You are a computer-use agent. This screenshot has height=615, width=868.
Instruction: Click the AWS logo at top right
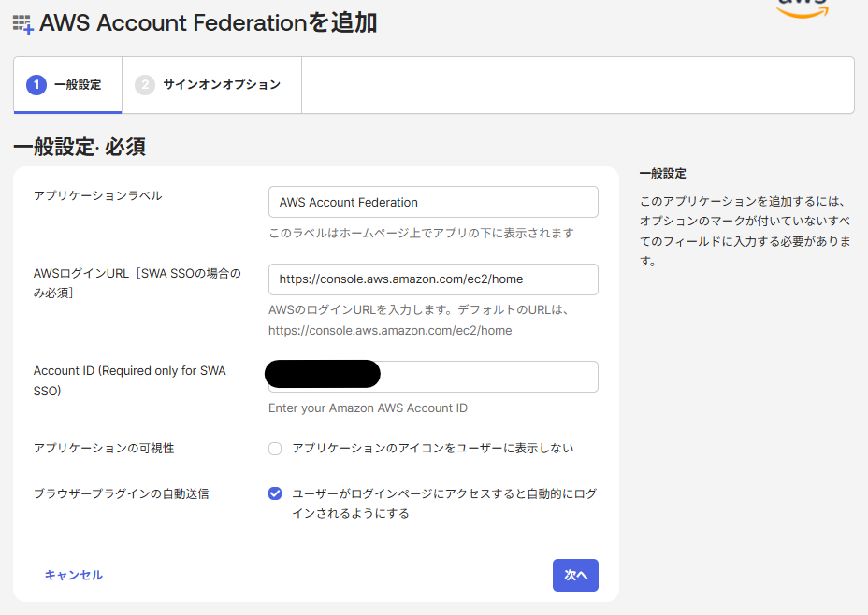point(803,7)
